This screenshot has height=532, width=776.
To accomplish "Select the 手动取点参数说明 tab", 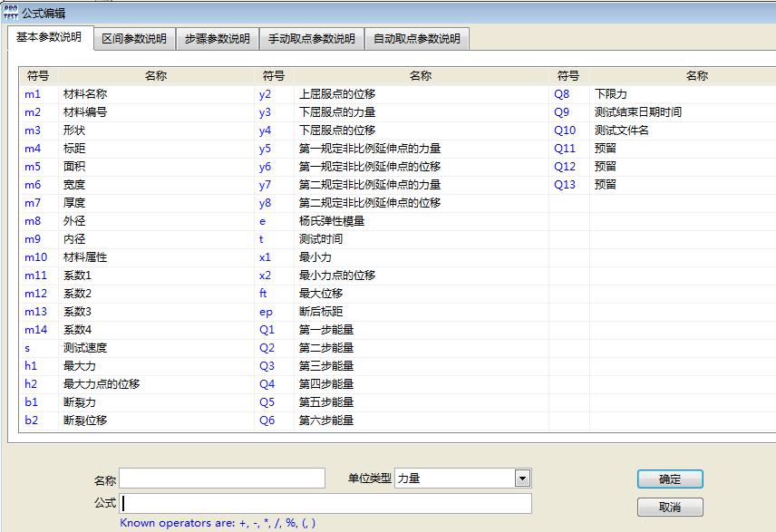I will click(310, 39).
